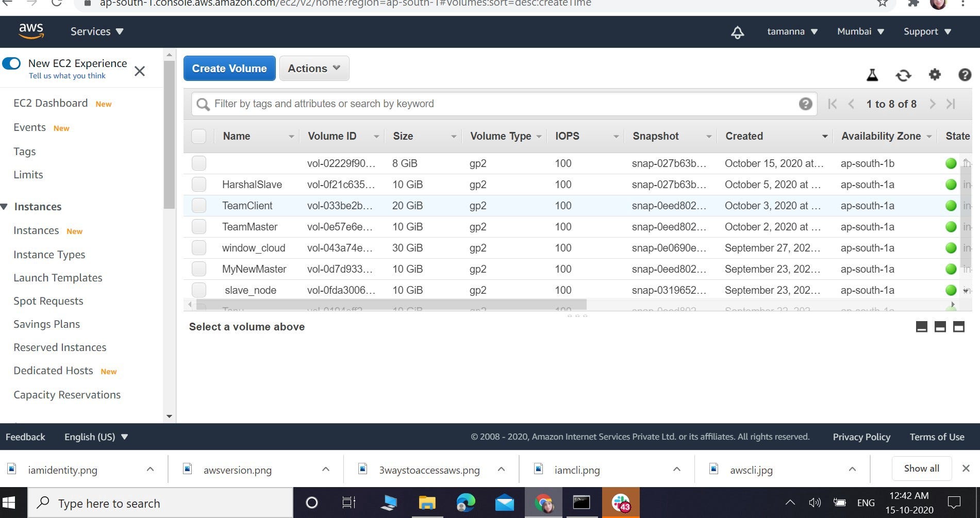Screen dimensions: 980x518
Task: Maximize the details pane
Action: coord(959,327)
